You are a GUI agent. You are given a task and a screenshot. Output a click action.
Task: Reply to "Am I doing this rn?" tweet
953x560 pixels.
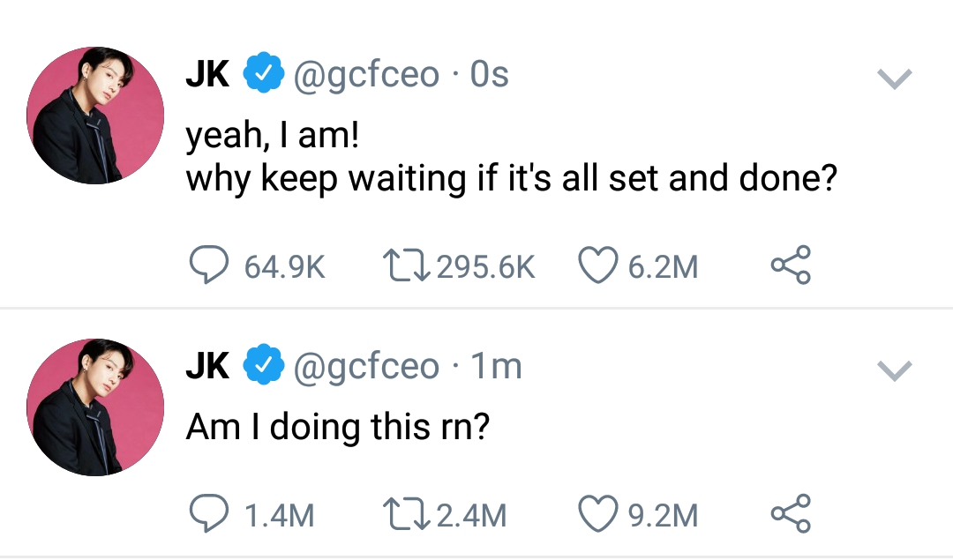pyautogui.click(x=208, y=515)
